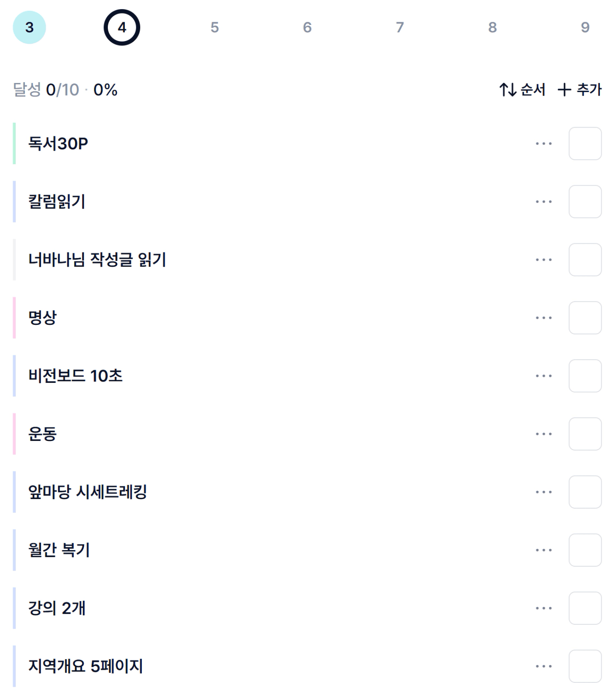This screenshot has width=616, height=699.
Task: Expand options for 지역개요 5페이지
Action: [544, 666]
